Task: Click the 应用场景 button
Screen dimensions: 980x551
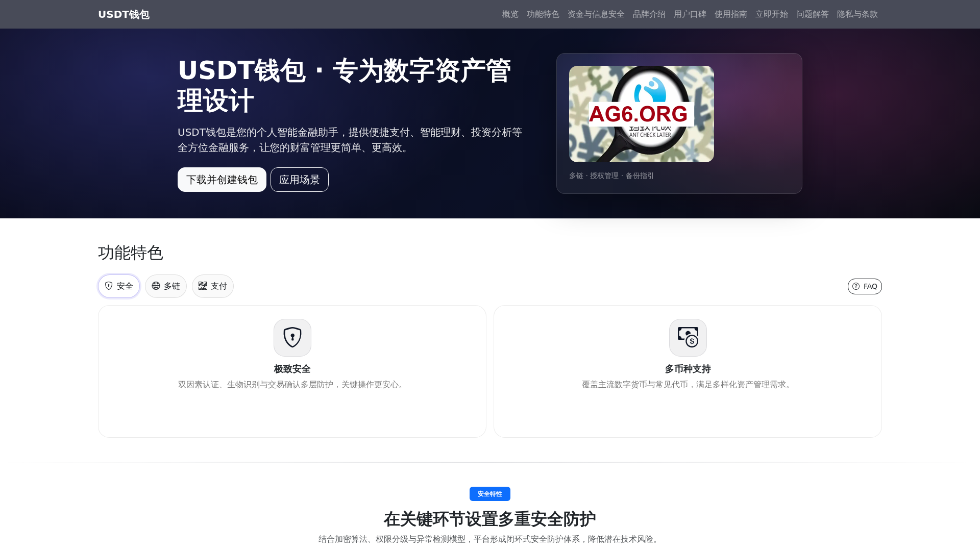Action: (x=300, y=180)
